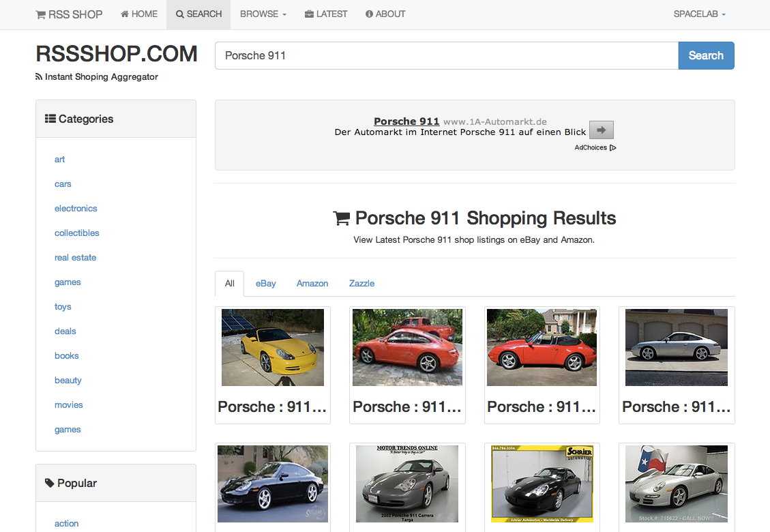Open the electronics category

point(76,208)
